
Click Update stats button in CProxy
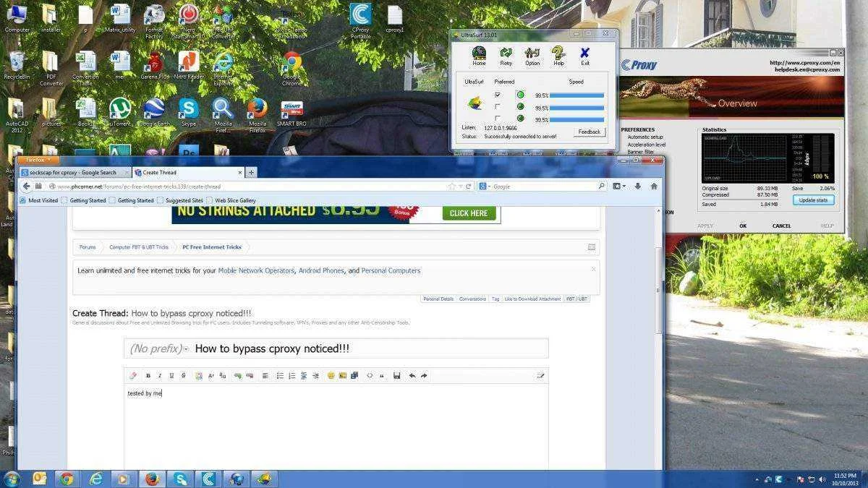click(x=813, y=200)
